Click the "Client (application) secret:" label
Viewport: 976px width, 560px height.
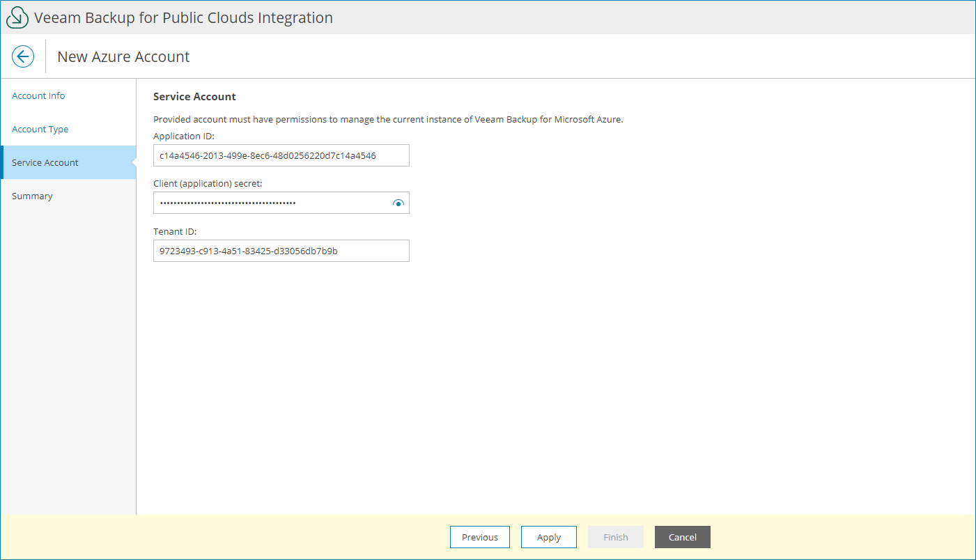click(208, 184)
